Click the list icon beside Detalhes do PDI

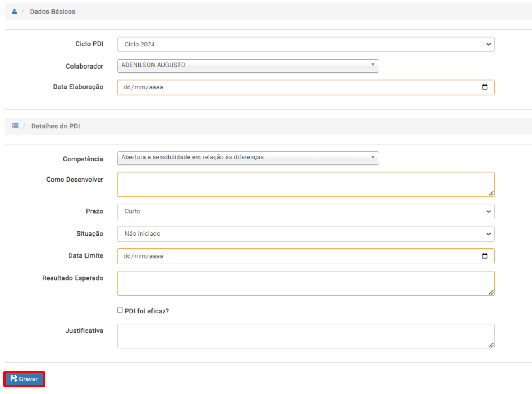(15, 126)
